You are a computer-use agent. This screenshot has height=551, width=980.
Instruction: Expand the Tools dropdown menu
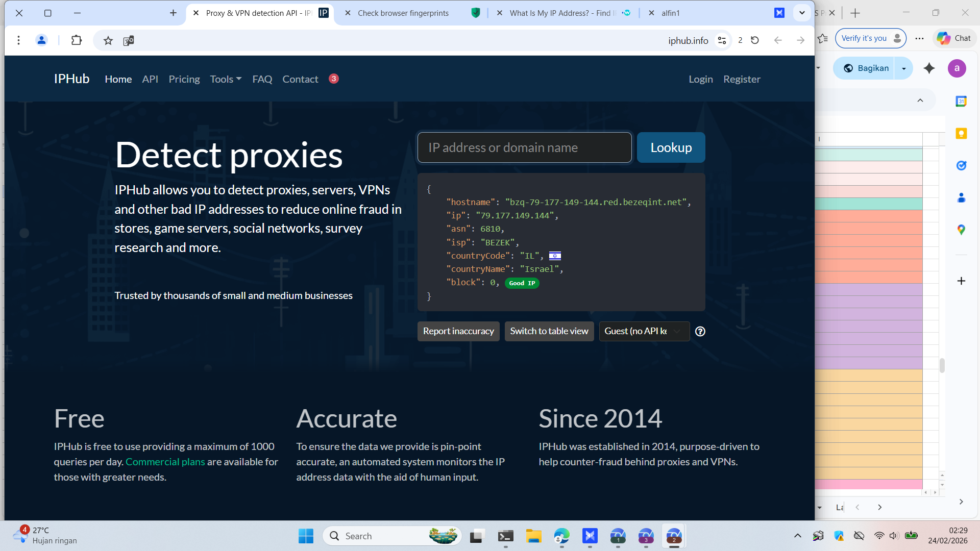click(x=226, y=79)
